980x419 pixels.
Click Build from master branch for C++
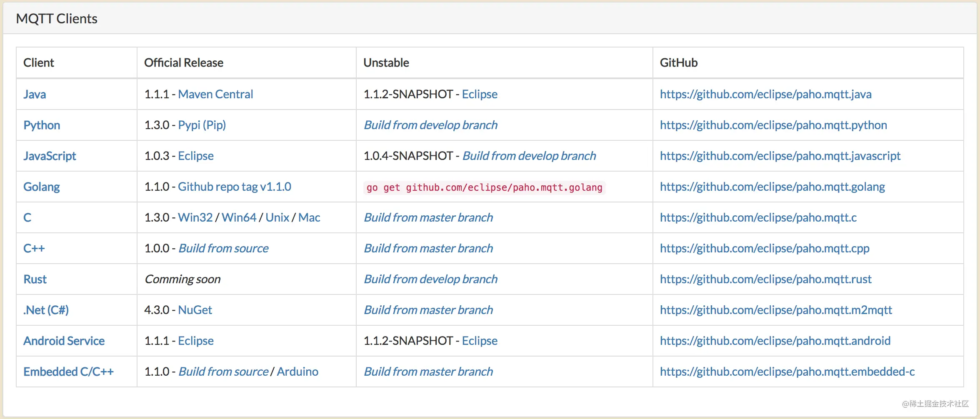coord(428,248)
